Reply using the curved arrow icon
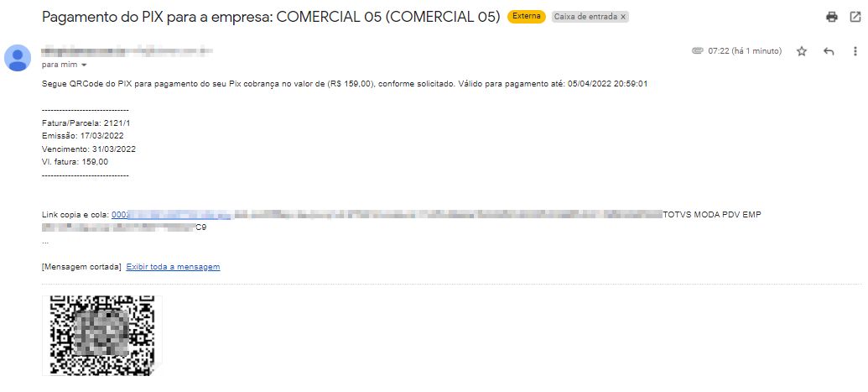 [829, 51]
